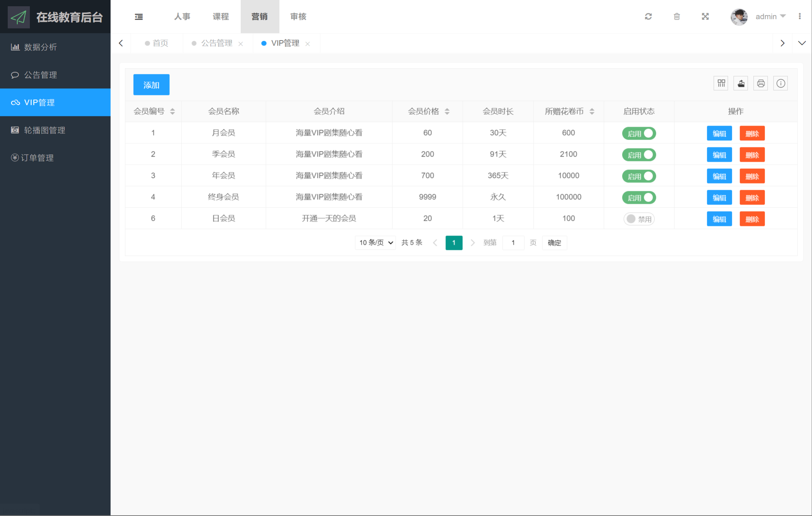The width and height of the screenshot is (812, 516).
Task: Enable the 日会员 disabled switch
Action: pyautogui.click(x=639, y=219)
